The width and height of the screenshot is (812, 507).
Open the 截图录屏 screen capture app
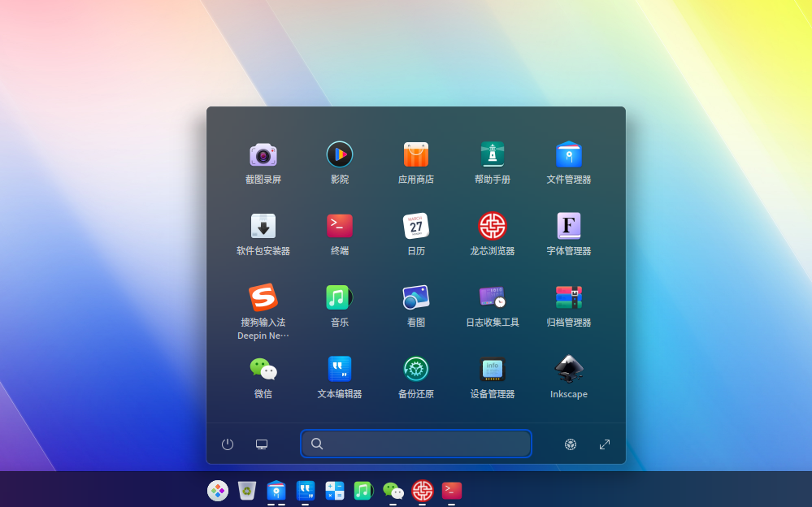pyautogui.click(x=263, y=155)
